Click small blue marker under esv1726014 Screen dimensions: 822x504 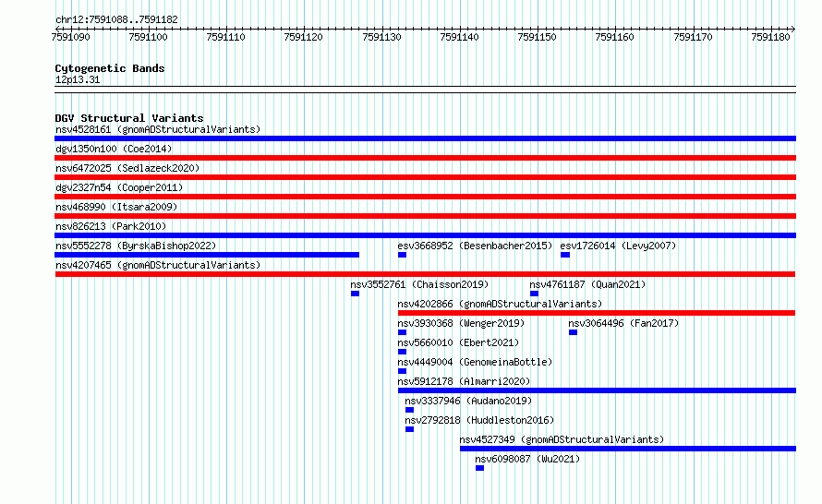(565, 255)
